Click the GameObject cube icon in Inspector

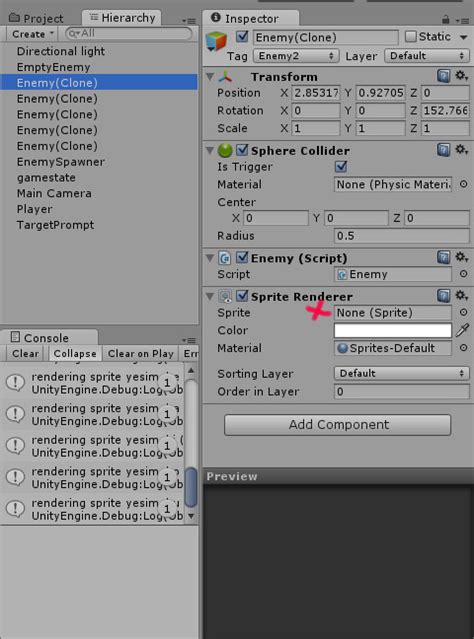pyautogui.click(x=216, y=42)
